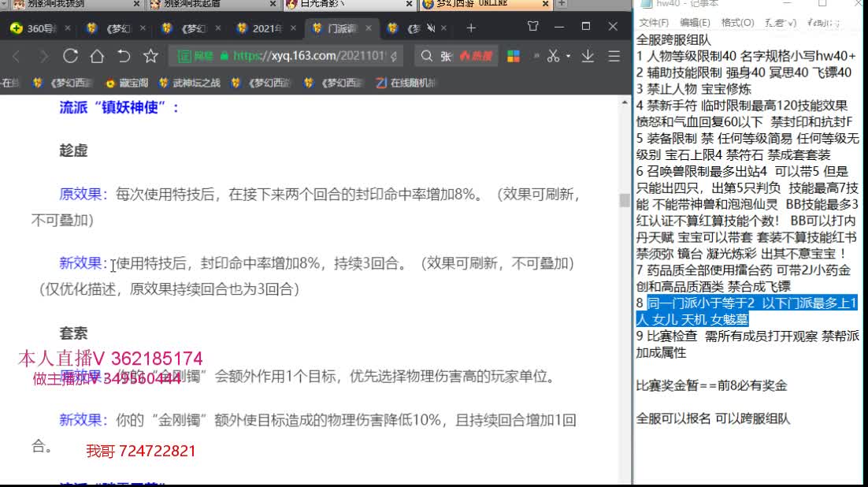The width and height of the screenshot is (868, 487).
Task: Open the colorful grid apps icon
Action: point(513,56)
